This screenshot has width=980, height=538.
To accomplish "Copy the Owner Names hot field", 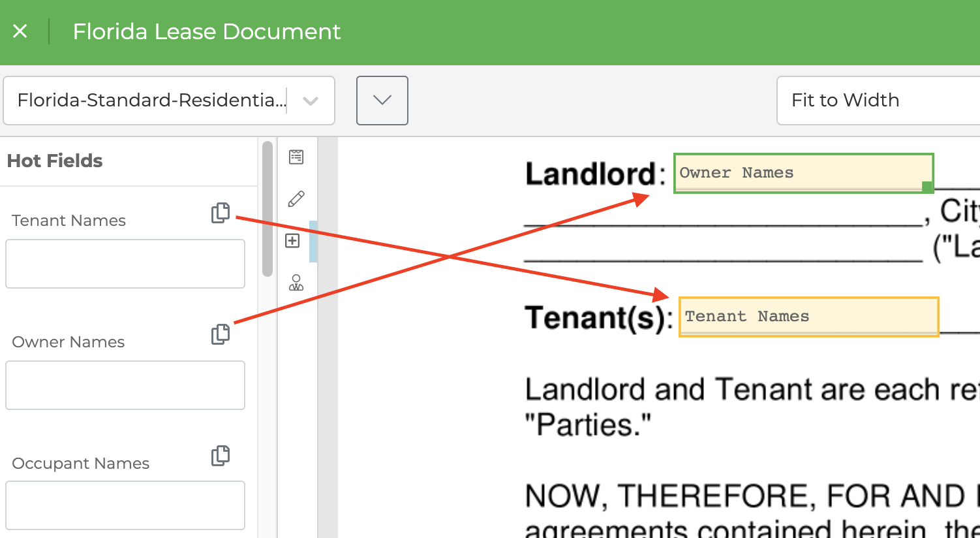I will coord(221,334).
